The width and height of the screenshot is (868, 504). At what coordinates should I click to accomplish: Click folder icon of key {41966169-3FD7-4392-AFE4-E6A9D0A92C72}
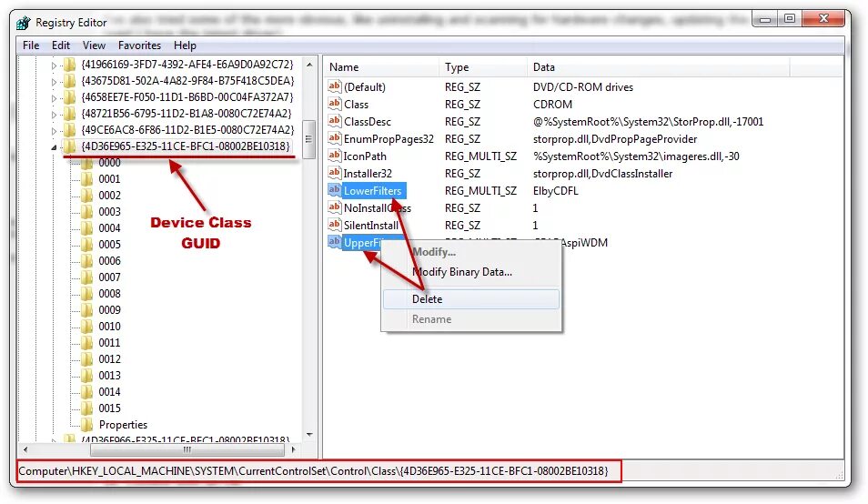pyautogui.click(x=69, y=65)
